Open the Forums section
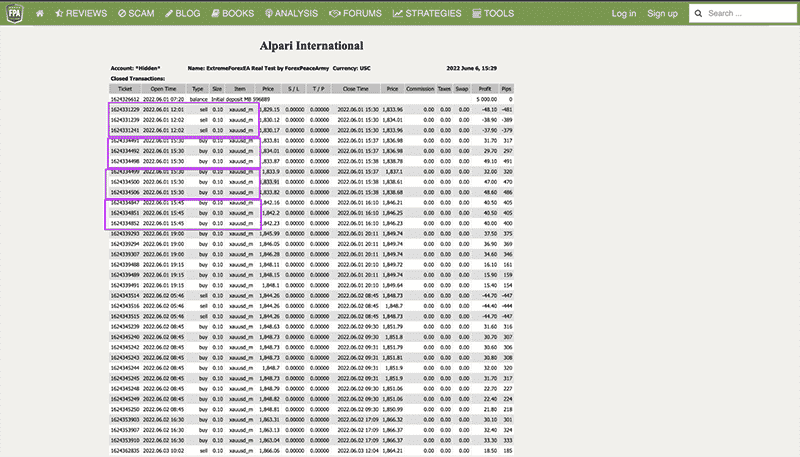The height and width of the screenshot is (457, 800). [x=355, y=13]
